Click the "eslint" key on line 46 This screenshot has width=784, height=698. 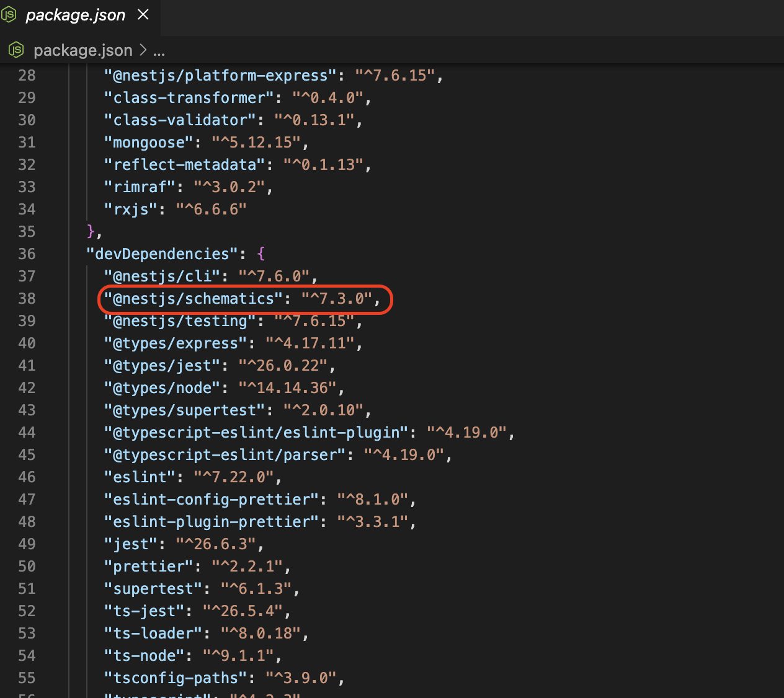point(140,477)
